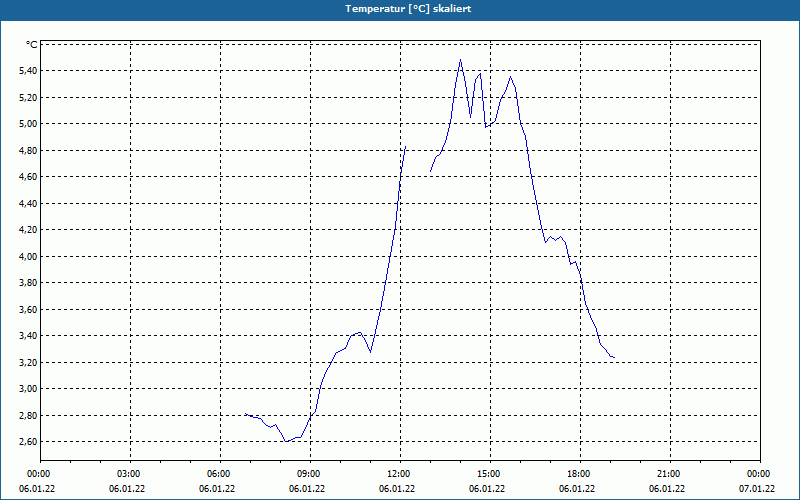Select the 2,80 y-axis label
Screen dimensions: 800x500
point(28,415)
